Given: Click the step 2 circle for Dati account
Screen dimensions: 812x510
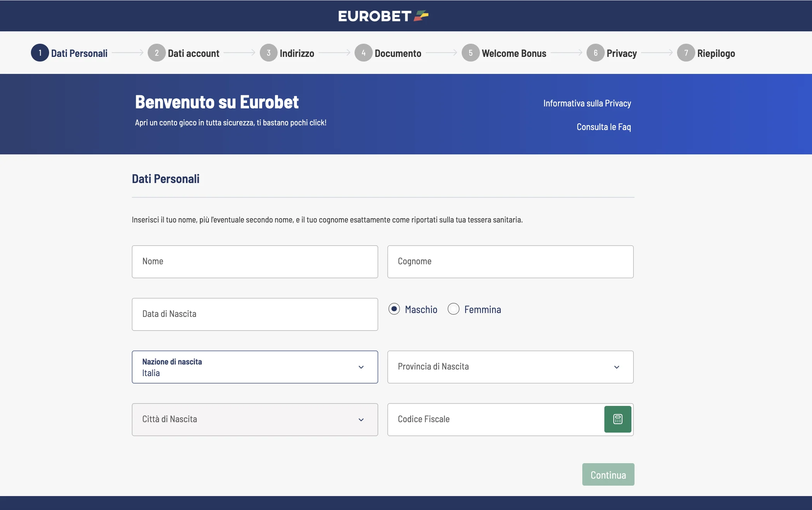Looking at the screenshot, I should [x=157, y=53].
